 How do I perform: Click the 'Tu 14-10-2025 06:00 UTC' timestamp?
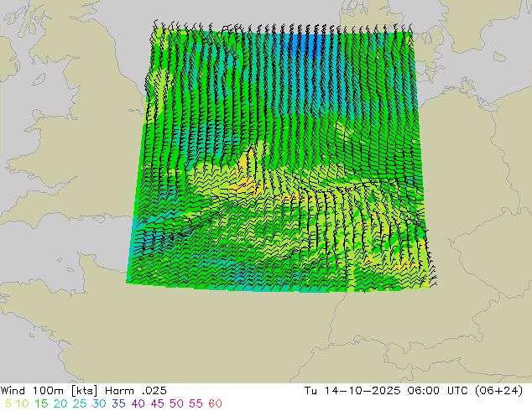pyautogui.click(x=385, y=391)
